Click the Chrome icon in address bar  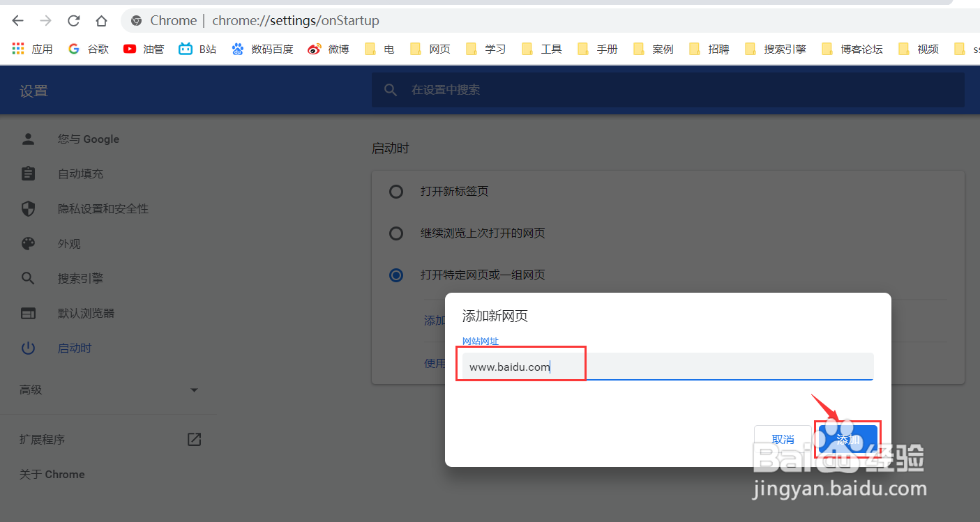137,21
